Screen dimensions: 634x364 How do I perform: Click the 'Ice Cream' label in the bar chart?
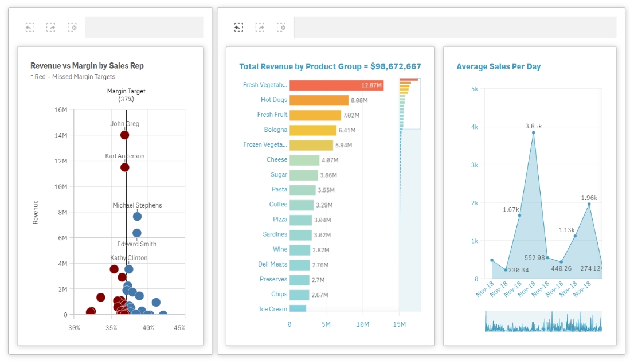(272, 308)
